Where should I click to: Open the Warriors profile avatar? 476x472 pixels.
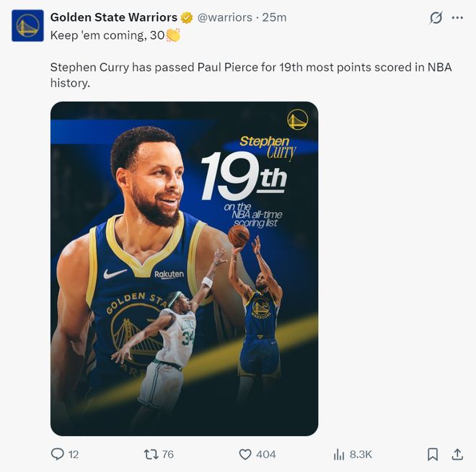[x=27, y=25]
